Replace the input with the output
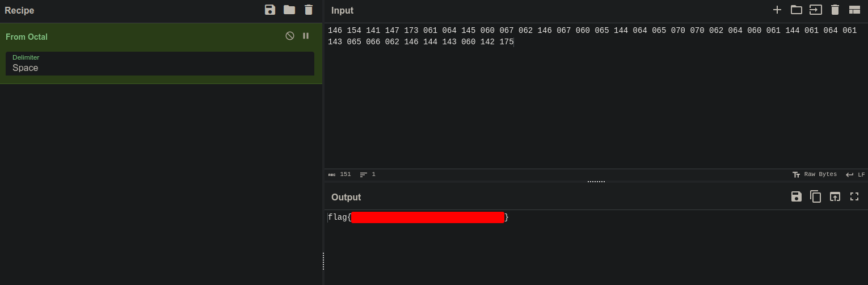This screenshot has height=285, width=868. coord(835,196)
